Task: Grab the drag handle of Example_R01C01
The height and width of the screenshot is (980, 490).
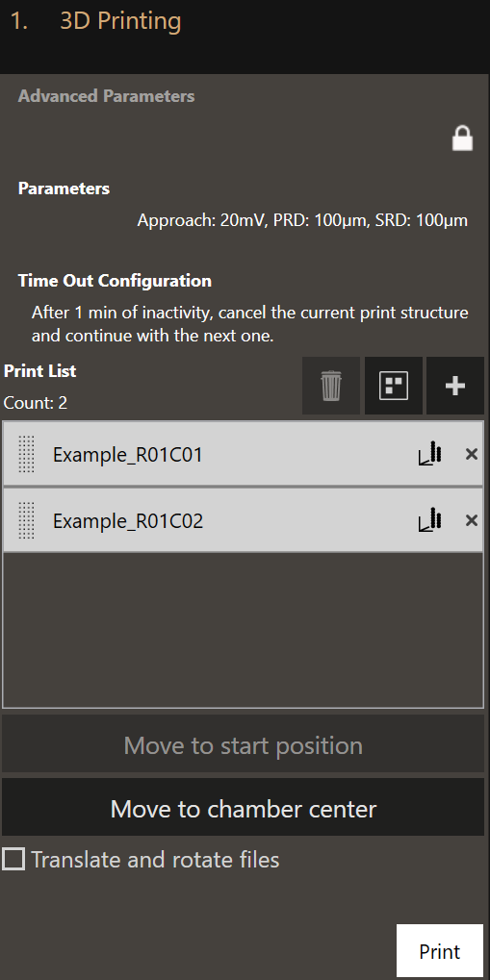Action: coord(26,454)
